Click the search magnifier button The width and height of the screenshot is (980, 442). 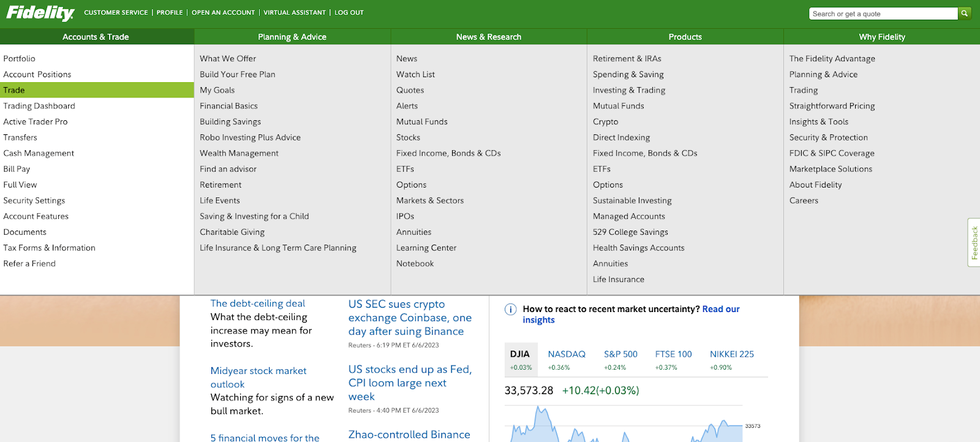965,13
